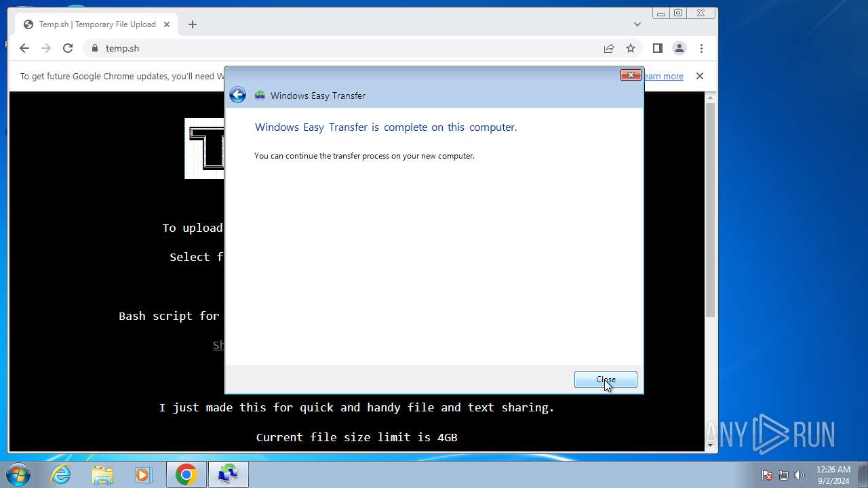Click the Show desktop button
This screenshot has height=488, width=868.
(x=863, y=474)
